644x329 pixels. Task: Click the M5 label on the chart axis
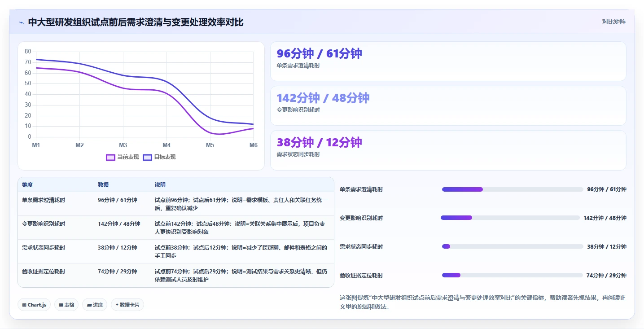point(210,145)
